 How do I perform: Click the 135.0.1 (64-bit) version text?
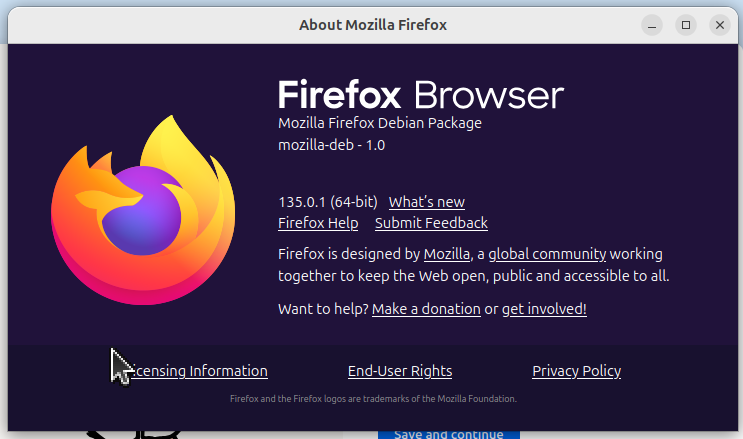click(x=328, y=202)
